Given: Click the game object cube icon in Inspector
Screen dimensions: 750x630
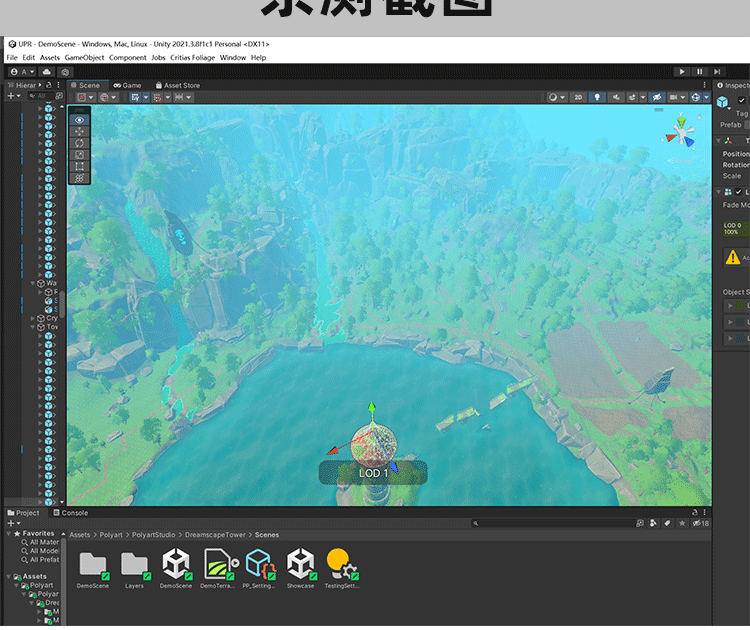Looking at the screenshot, I should [722, 102].
